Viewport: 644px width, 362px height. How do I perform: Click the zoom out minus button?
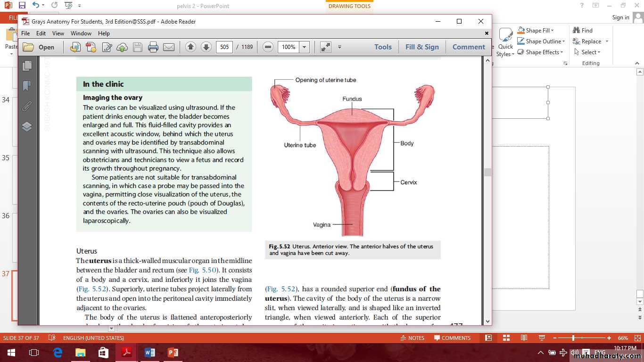(268, 47)
